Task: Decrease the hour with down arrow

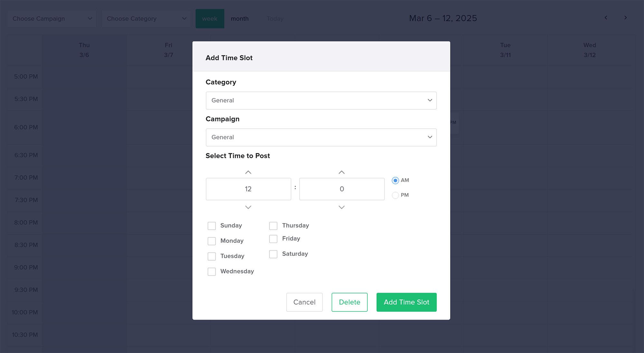Action: [x=248, y=207]
